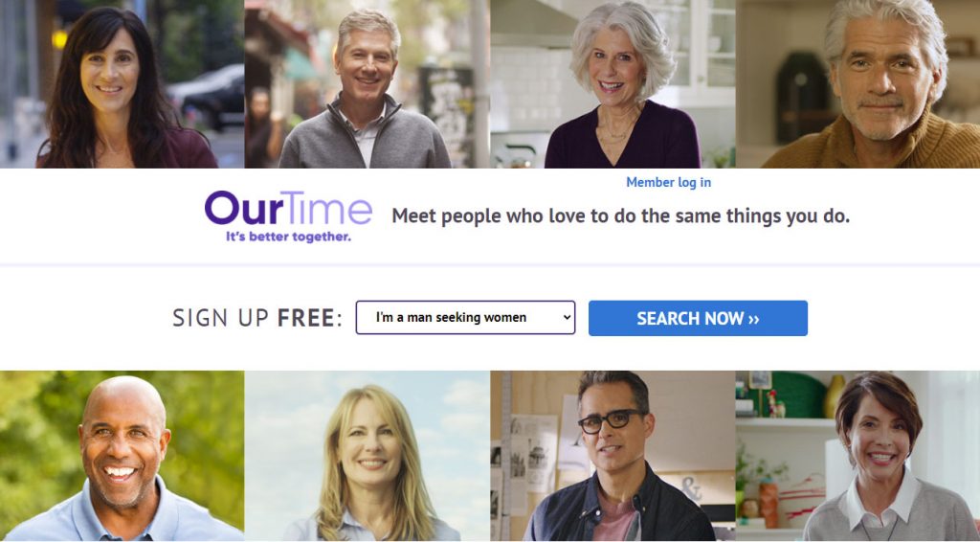The height and width of the screenshot is (542, 980).
Task: Click the double chevron on SEARCH NOW
Action: click(x=753, y=319)
